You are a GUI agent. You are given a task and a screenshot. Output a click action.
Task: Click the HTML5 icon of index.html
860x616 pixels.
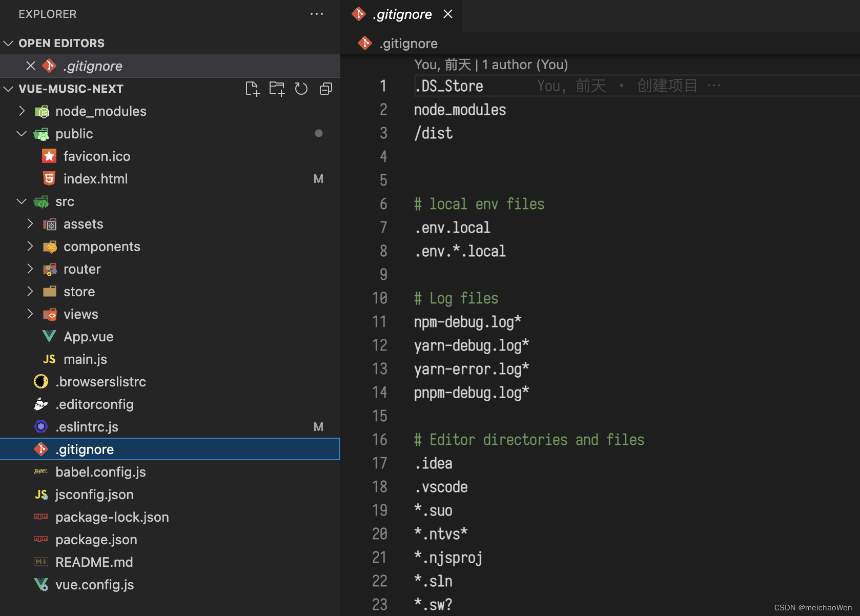[49, 178]
